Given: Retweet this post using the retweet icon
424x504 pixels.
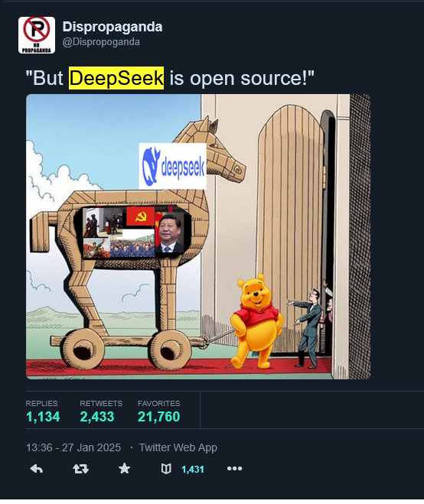Looking at the screenshot, I should pos(81,469).
